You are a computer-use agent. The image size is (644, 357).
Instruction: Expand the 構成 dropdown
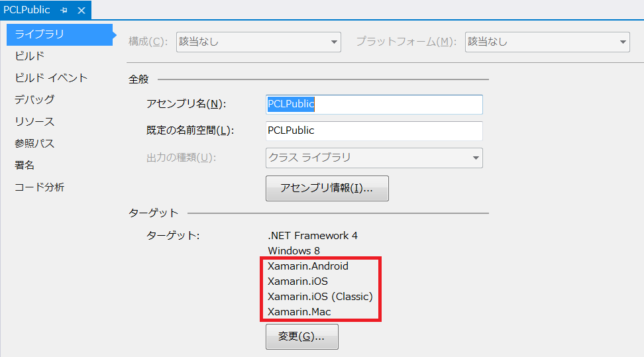point(258,42)
